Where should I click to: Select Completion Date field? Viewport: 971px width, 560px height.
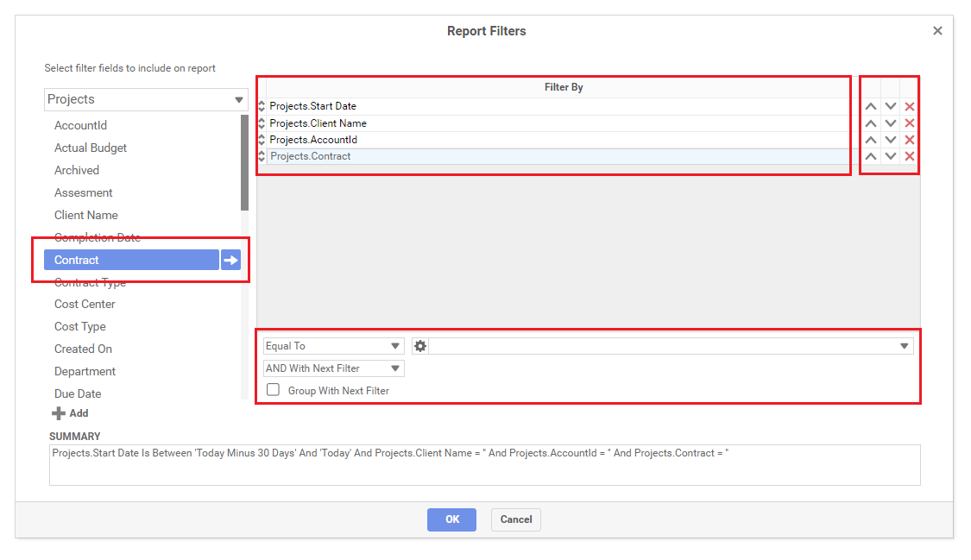pos(98,237)
